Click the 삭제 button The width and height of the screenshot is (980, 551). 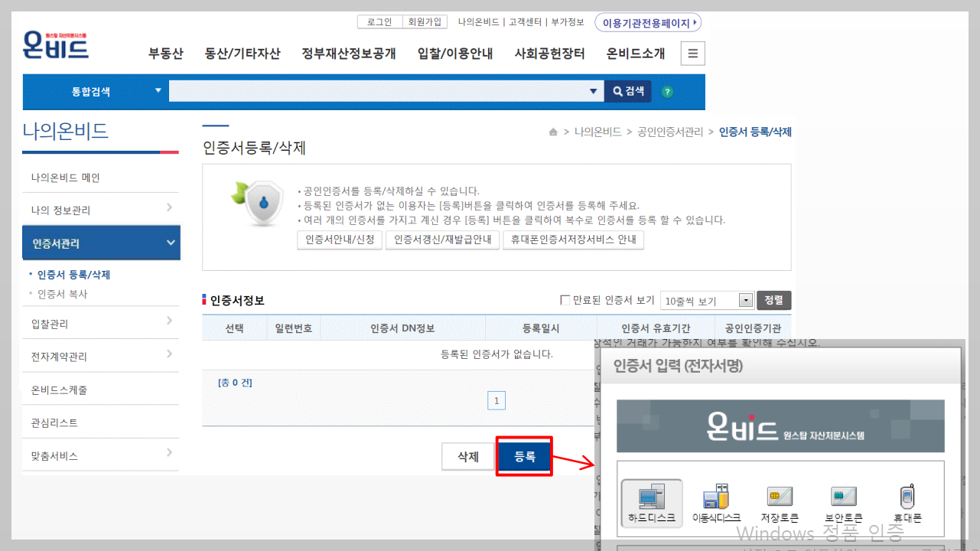468,457
